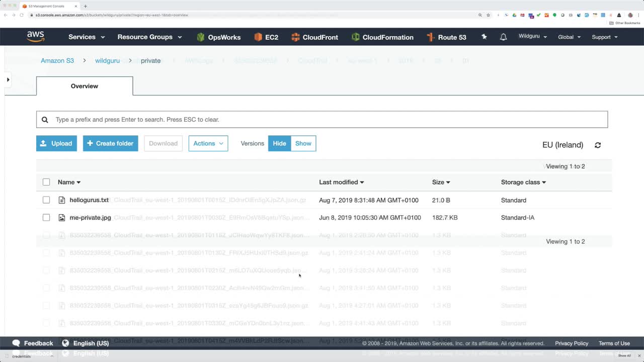Open the CloudFormation shortcut icon
The height and width of the screenshot is (362, 644).
pyautogui.click(x=356, y=37)
